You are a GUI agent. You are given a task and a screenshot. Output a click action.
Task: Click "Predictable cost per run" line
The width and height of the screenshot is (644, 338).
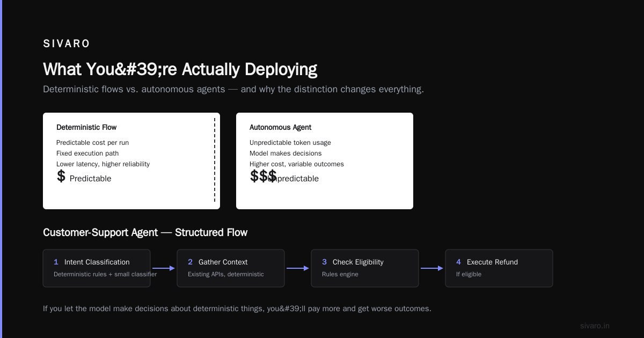[x=92, y=143]
